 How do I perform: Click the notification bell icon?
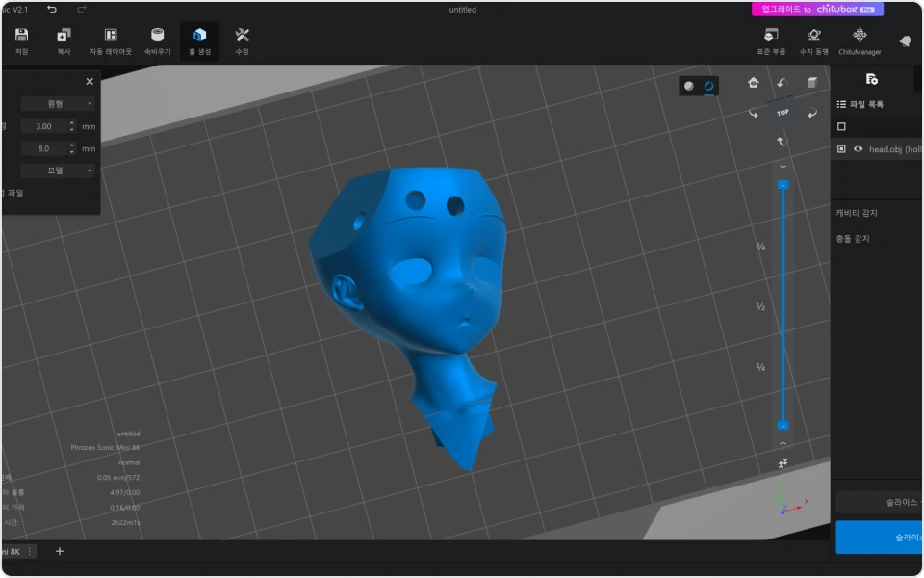point(905,40)
